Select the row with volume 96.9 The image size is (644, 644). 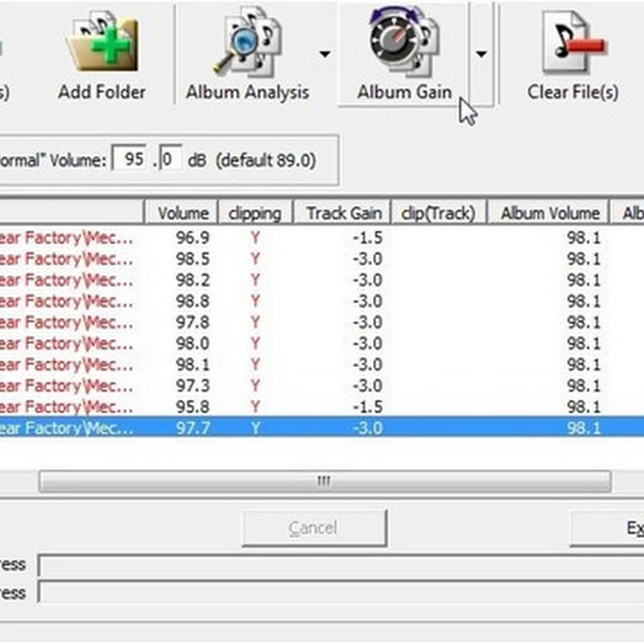pyautogui.click(x=322, y=237)
